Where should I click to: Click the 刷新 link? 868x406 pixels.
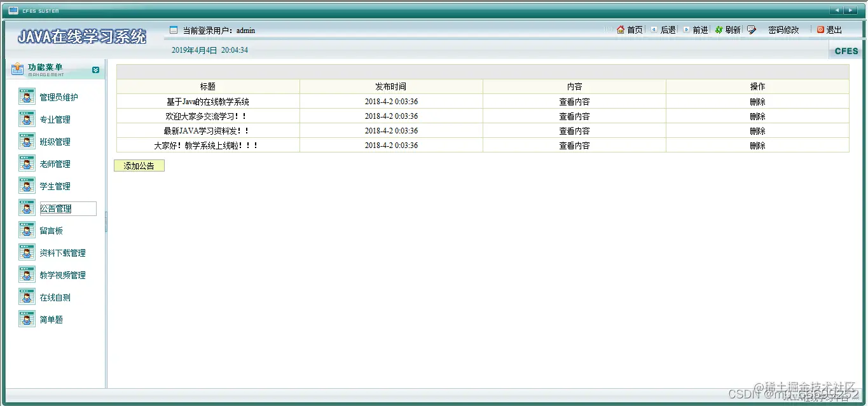tap(733, 30)
